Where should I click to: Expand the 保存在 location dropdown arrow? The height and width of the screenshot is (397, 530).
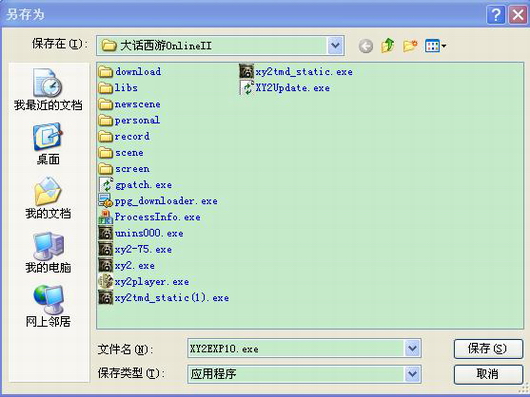[x=335, y=45]
